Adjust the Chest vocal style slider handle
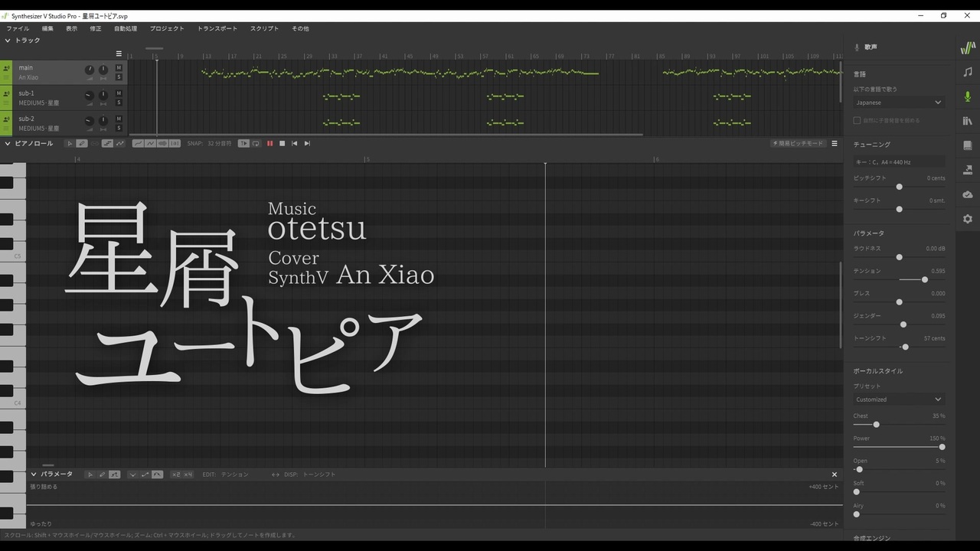The image size is (980, 551). pos(876,424)
